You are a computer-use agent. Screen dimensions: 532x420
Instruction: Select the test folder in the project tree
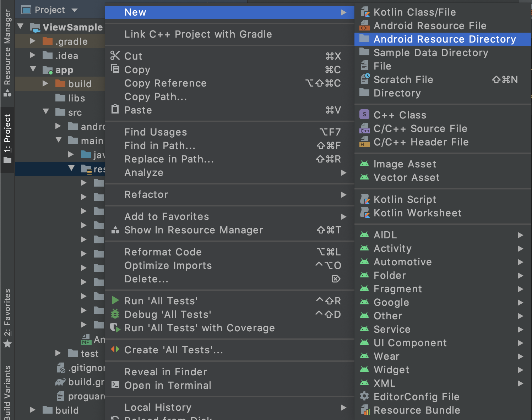(89, 353)
